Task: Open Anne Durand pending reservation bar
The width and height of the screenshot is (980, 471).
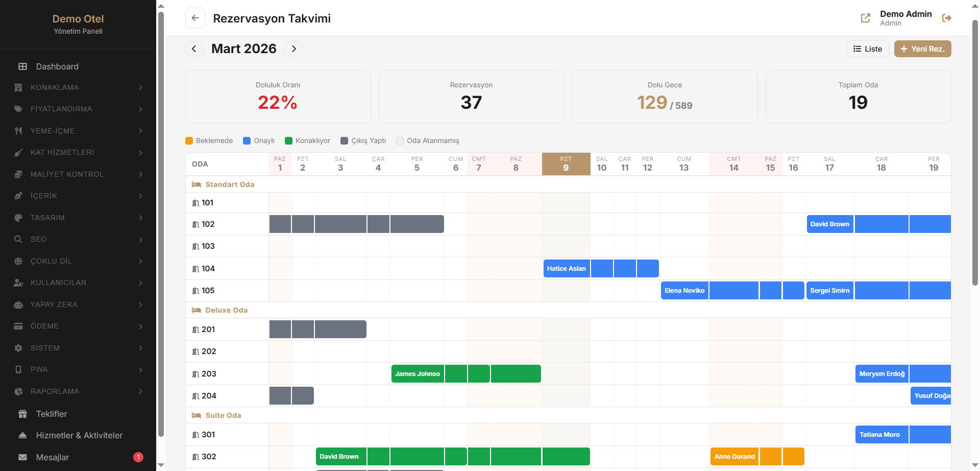Action: [734, 457]
